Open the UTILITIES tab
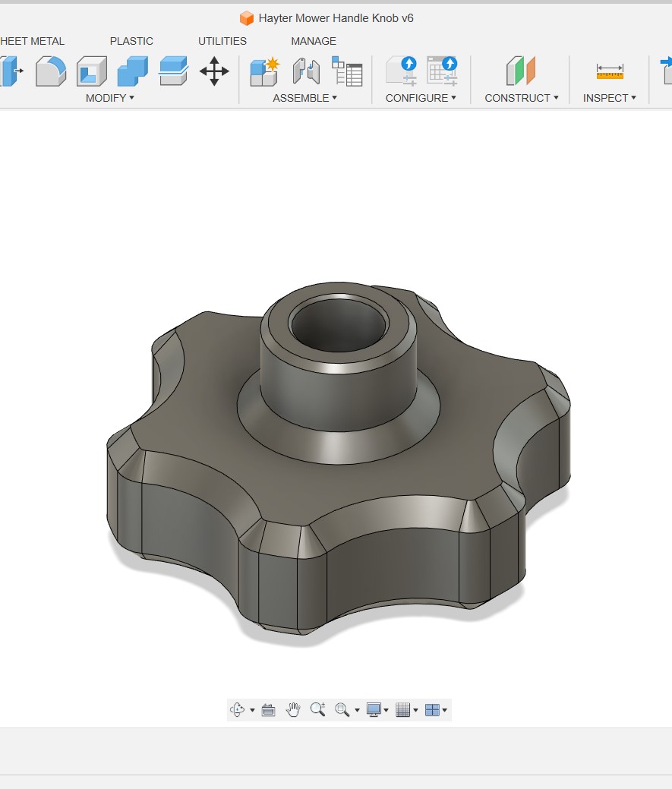 (x=222, y=41)
